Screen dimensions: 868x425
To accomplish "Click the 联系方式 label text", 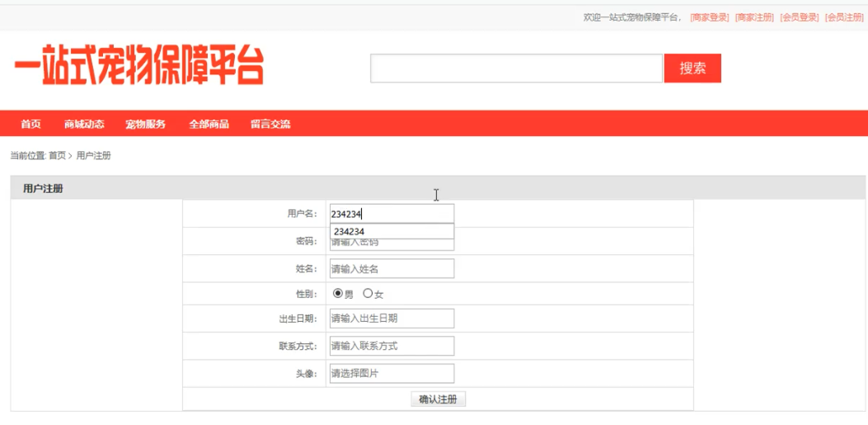I will [x=298, y=347].
